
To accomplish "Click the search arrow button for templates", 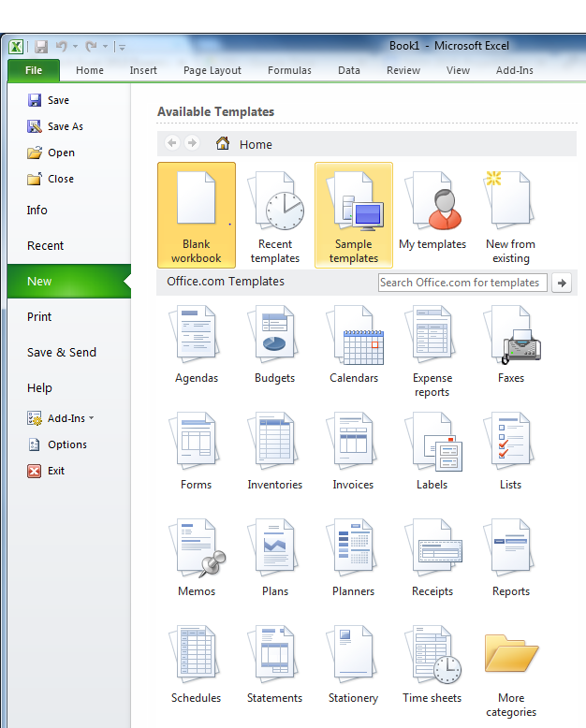I will coord(562,283).
